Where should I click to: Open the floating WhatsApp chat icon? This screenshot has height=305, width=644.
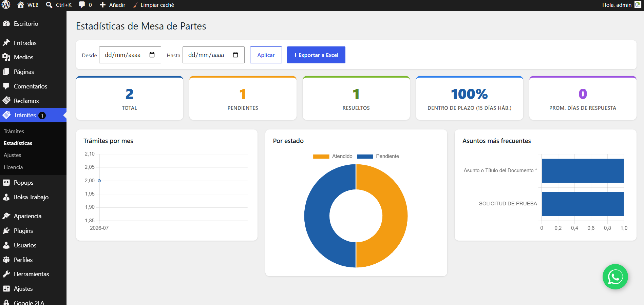click(x=615, y=277)
